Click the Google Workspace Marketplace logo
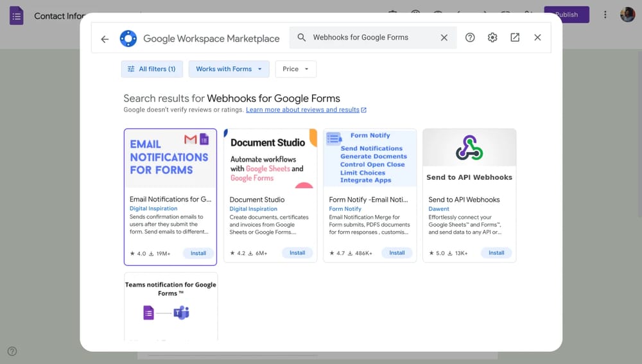Viewport: 642px width, 364px height. [x=128, y=39]
